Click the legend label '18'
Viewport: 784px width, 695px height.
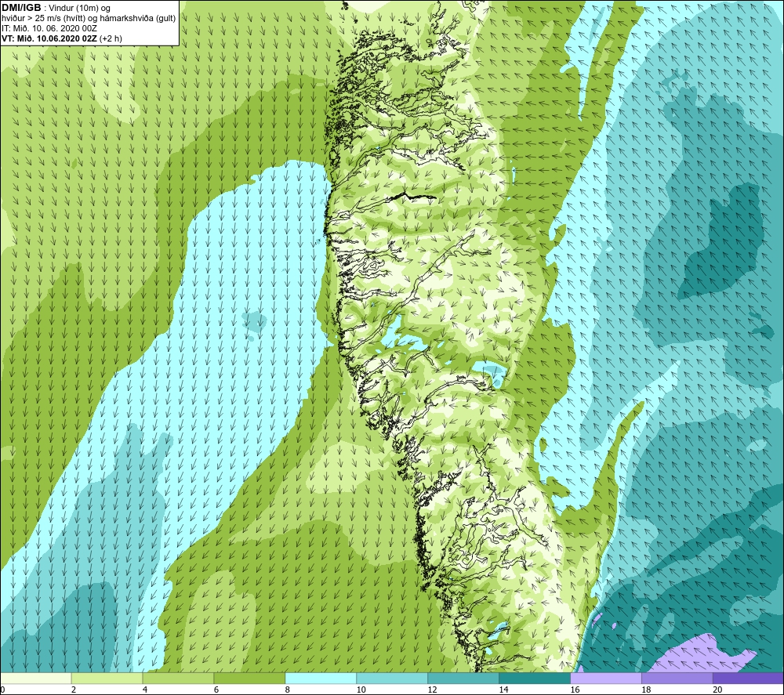tap(646, 690)
